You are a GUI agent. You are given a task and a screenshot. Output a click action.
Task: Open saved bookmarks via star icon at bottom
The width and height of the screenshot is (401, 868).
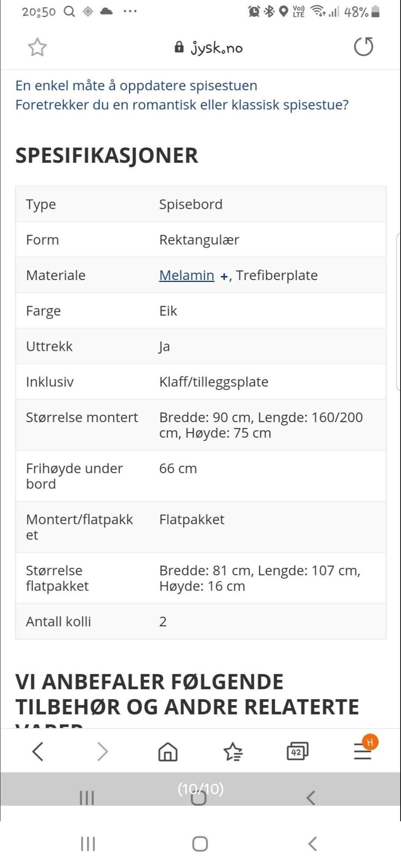(x=233, y=751)
